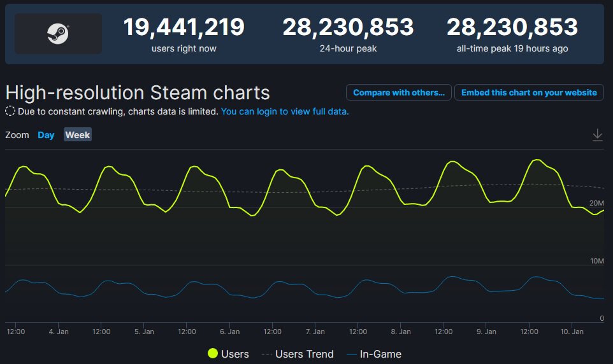Click the 0 y-axis label
This screenshot has width=613, height=364.
click(x=602, y=318)
